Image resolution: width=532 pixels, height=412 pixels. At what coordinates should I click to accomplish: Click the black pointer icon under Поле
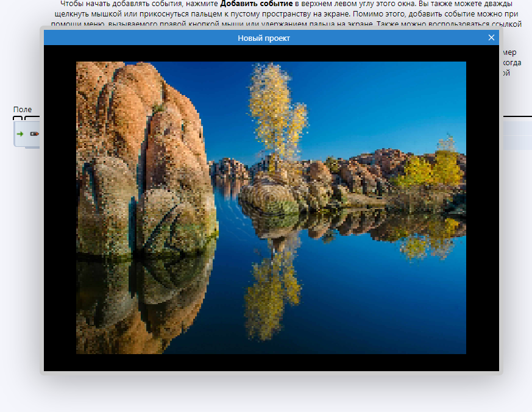click(34, 134)
